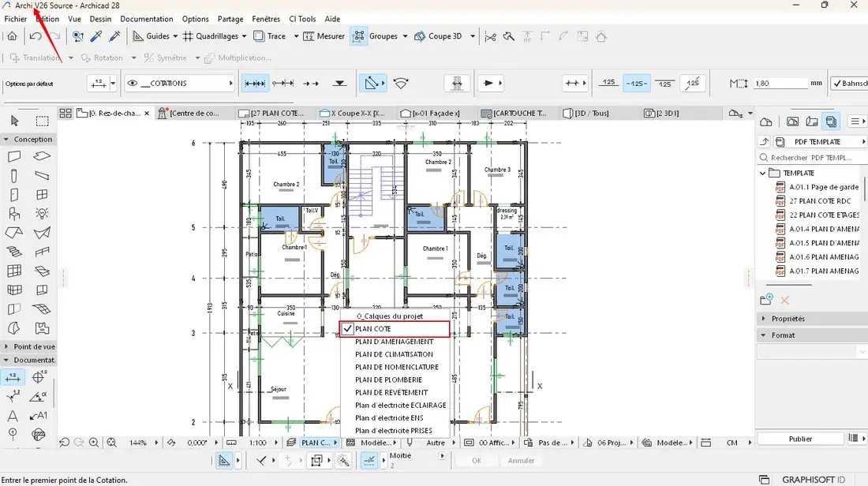This screenshot has width=868, height=486.
Task: Select the Stair tool in toolbox
Action: (14, 252)
